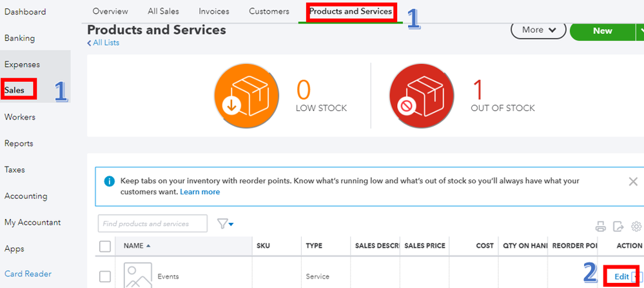Viewport: 644px width, 288px height.
Task: Click the green New button
Action: (602, 30)
